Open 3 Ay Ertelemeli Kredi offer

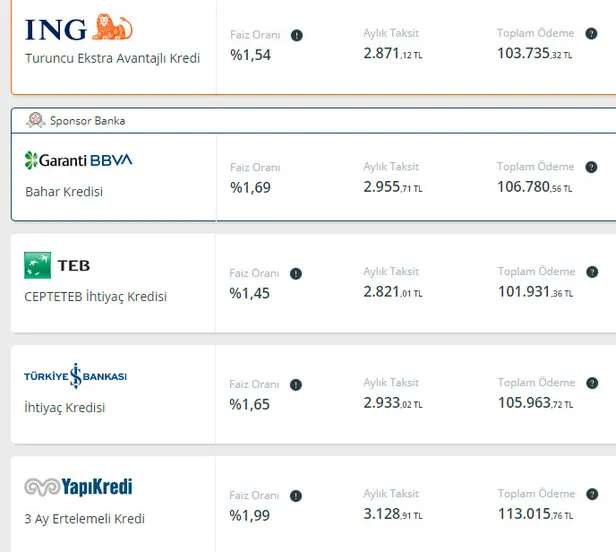click(x=85, y=519)
